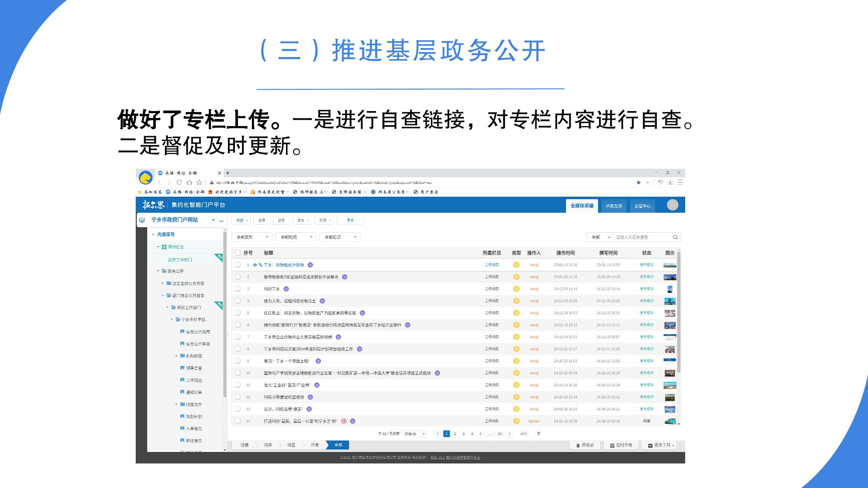
Task: Click the browser refresh icon
Action: [x=179, y=183]
